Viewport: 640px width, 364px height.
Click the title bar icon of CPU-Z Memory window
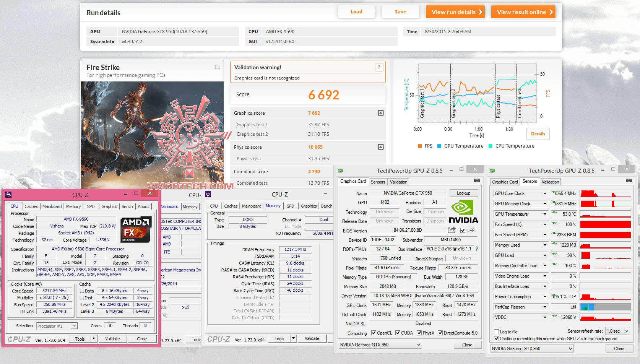[x=208, y=195]
